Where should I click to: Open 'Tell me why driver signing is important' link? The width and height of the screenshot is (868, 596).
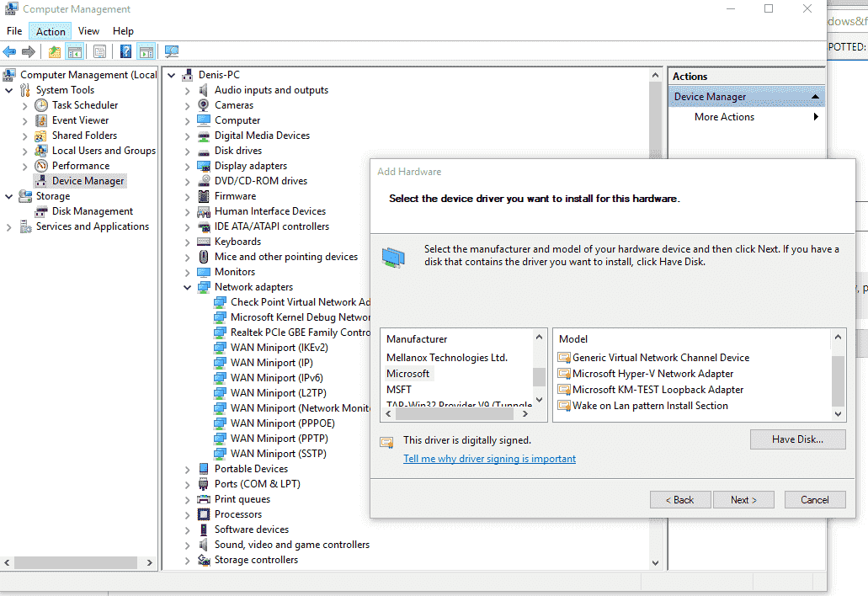[489, 459]
